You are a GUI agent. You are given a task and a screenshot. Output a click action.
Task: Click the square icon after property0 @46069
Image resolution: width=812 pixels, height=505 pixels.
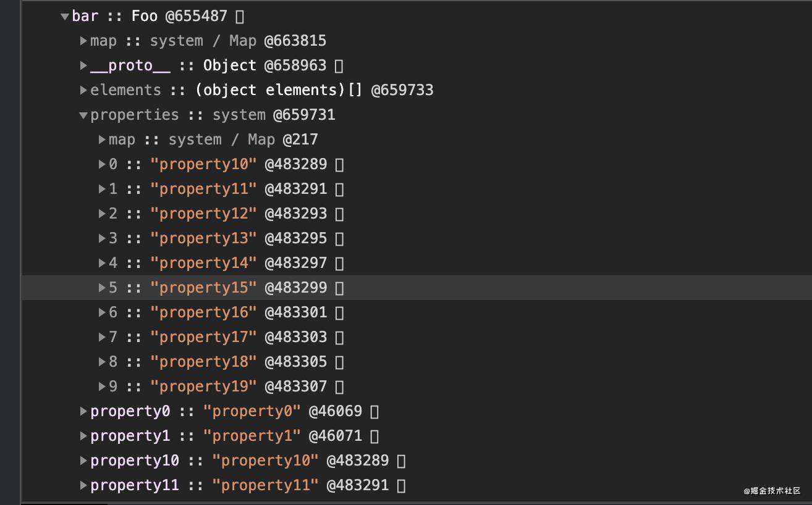click(x=374, y=412)
